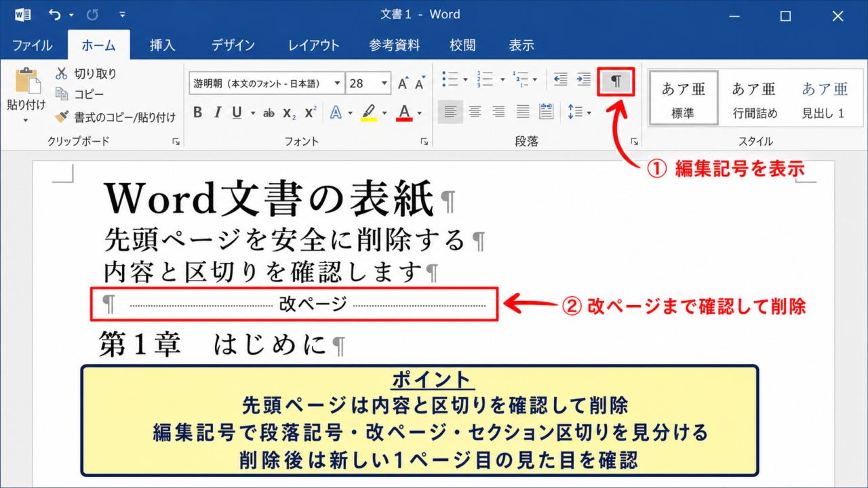Switch to the 挿入 tab
This screenshot has height=488, width=868.
[x=163, y=45]
